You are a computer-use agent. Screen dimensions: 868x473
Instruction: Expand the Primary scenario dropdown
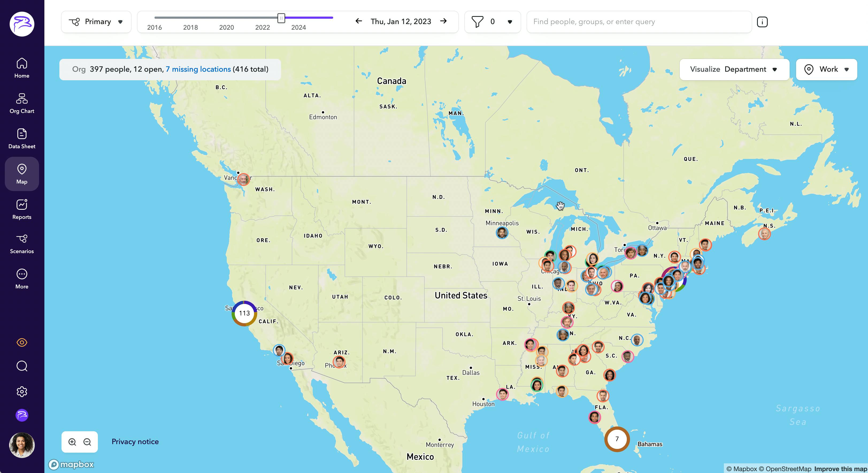[x=96, y=22]
